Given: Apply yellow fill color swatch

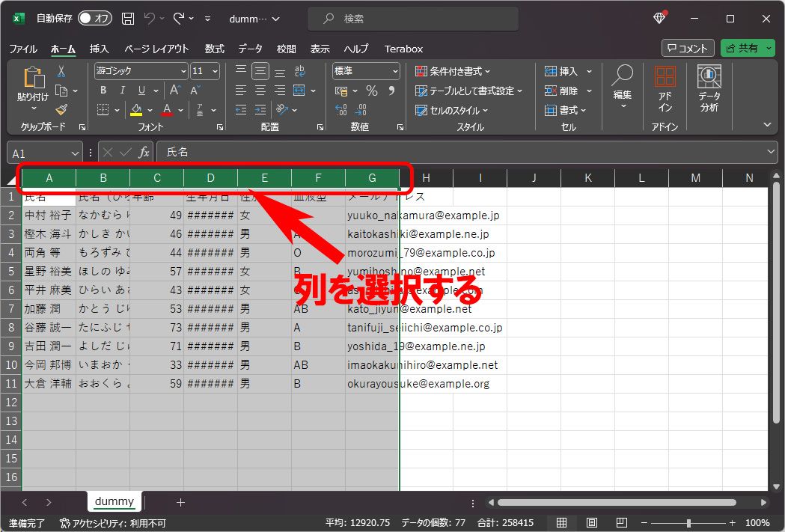Looking at the screenshot, I should click(136, 109).
